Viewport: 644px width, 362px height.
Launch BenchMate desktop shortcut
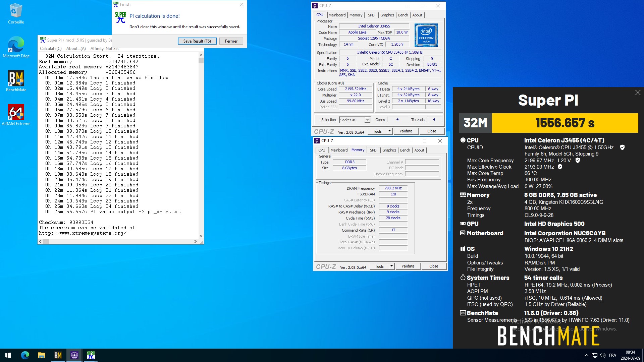click(x=16, y=81)
